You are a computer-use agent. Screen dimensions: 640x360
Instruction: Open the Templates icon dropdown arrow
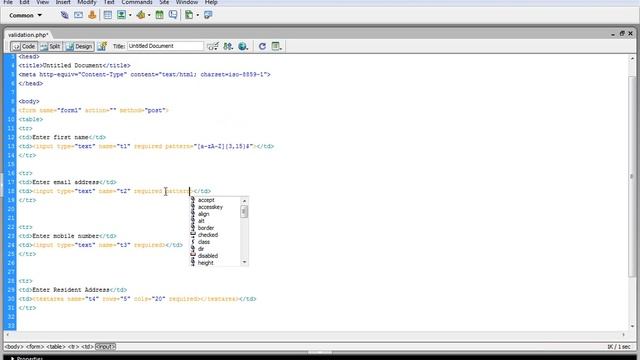[198, 16]
